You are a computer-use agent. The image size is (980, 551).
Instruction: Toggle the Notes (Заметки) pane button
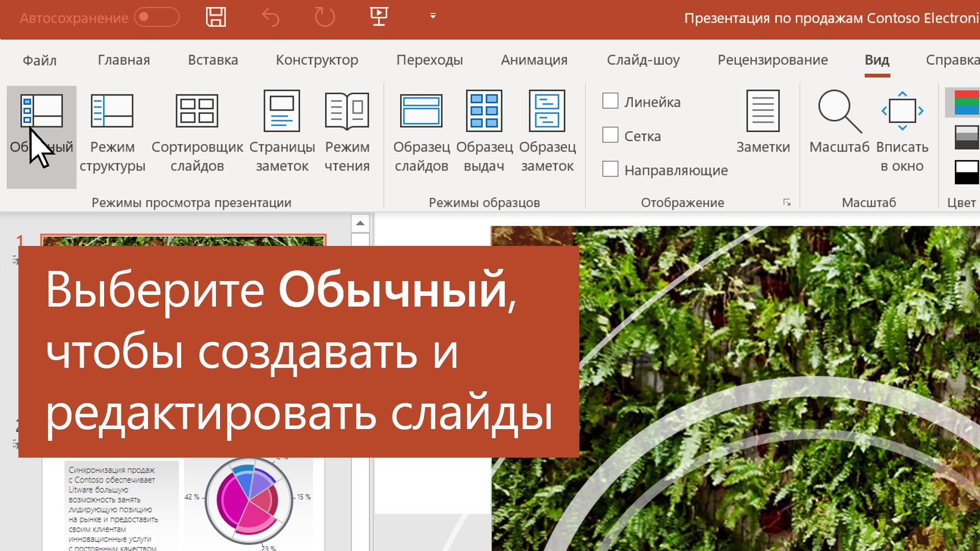click(763, 122)
